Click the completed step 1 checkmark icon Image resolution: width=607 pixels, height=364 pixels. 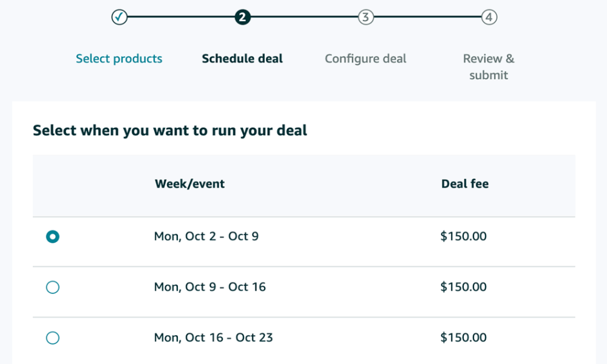click(119, 17)
